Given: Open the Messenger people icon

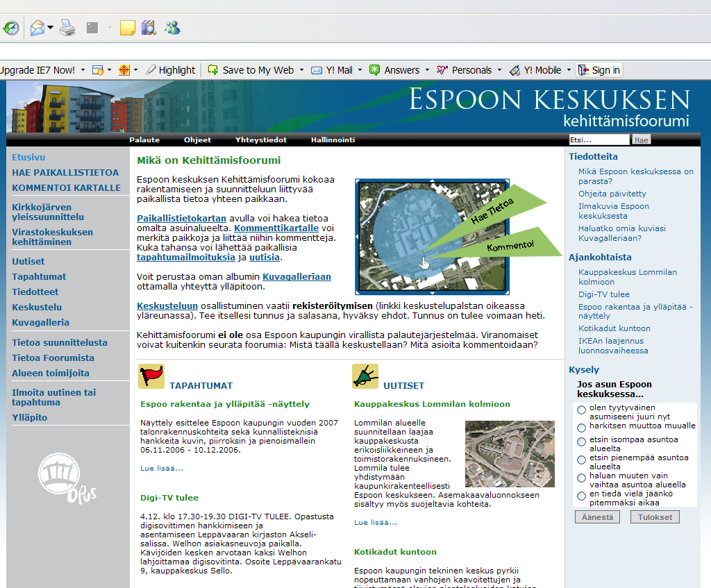Looking at the screenshot, I should coord(172,28).
